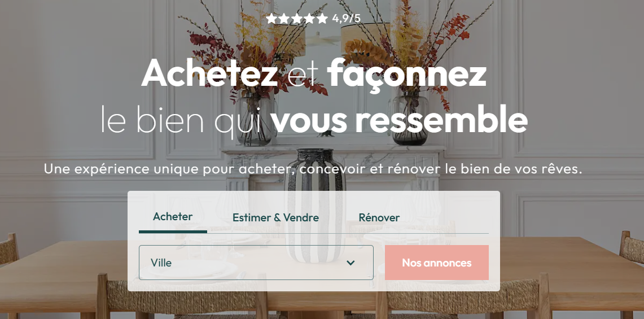Click the Nos annonces button
The height and width of the screenshot is (319, 644).
[x=437, y=263]
